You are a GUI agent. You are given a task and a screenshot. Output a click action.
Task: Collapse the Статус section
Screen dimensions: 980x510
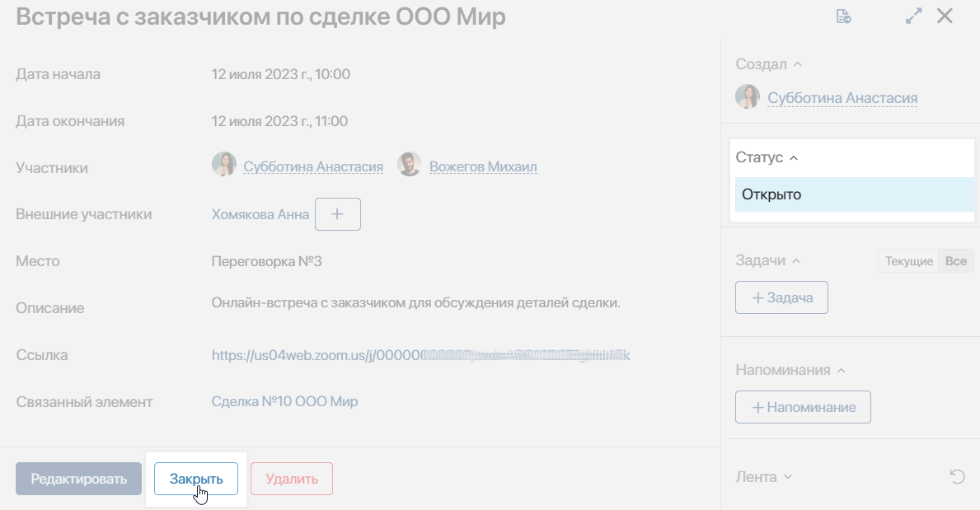(794, 158)
